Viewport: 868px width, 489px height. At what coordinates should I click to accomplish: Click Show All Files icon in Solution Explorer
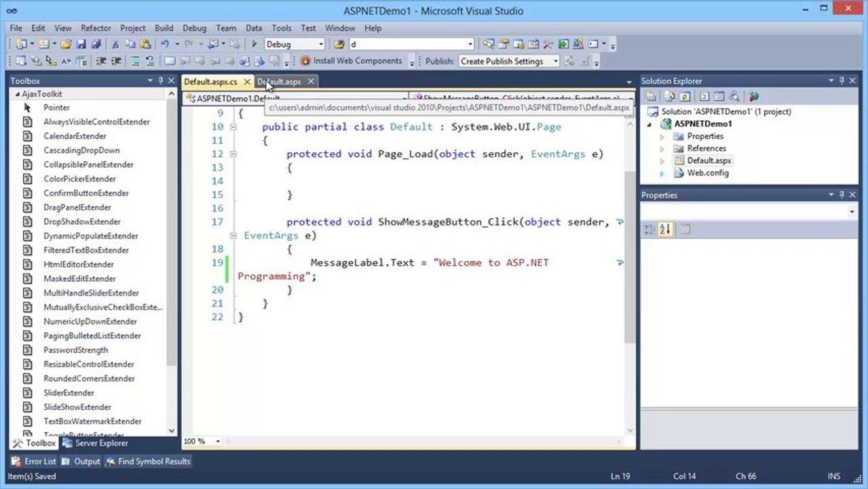670,96
